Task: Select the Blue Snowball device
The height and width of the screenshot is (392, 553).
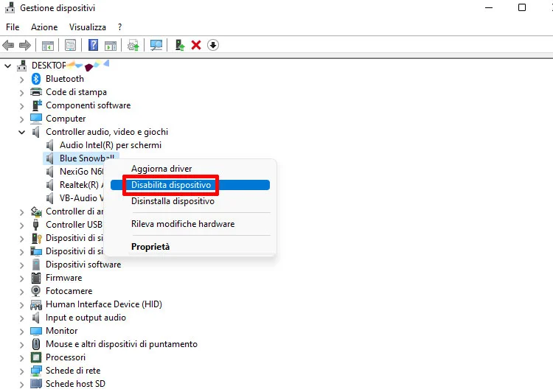Action: coord(87,158)
